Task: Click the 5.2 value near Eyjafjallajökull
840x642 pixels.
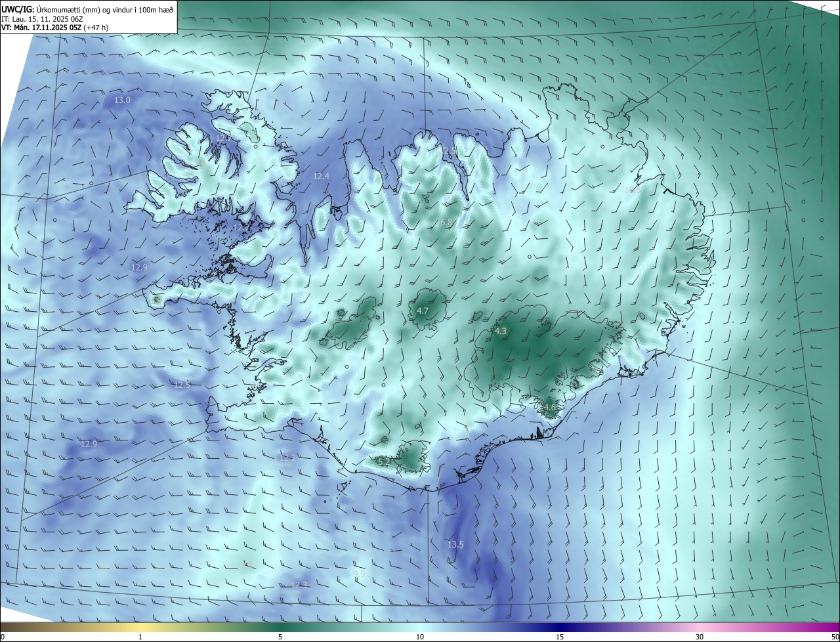Action: 385,462
